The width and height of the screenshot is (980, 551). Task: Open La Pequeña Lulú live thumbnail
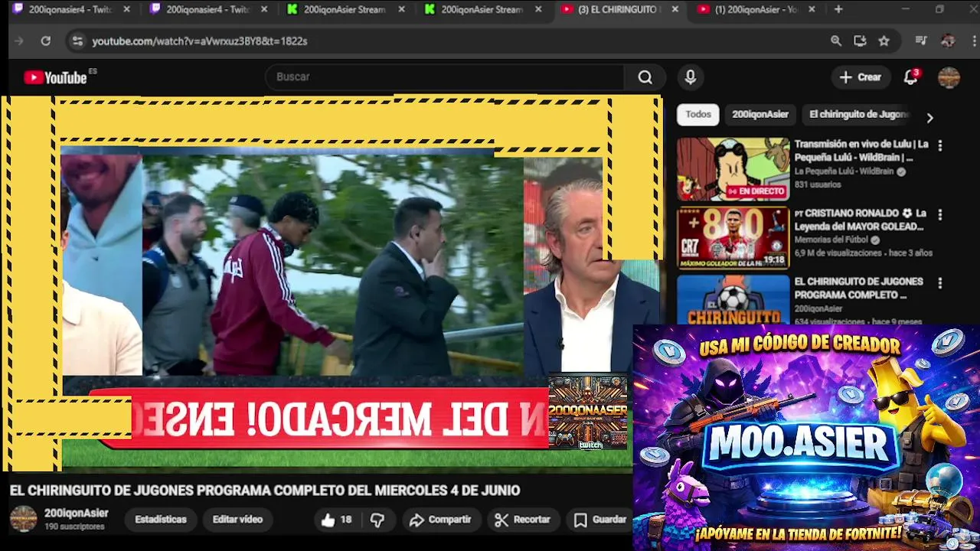click(733, 169)
